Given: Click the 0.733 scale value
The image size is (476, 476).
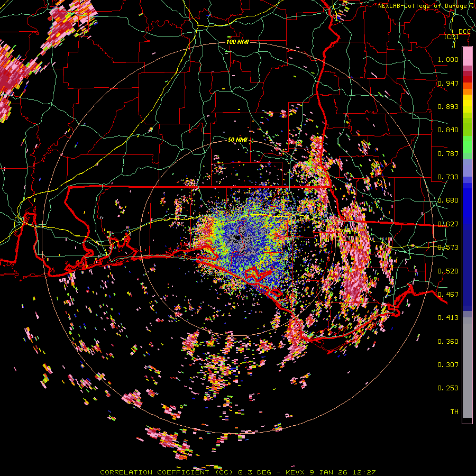Looking at the screenshot, I should pyautogui.click(x=448, y=177).
